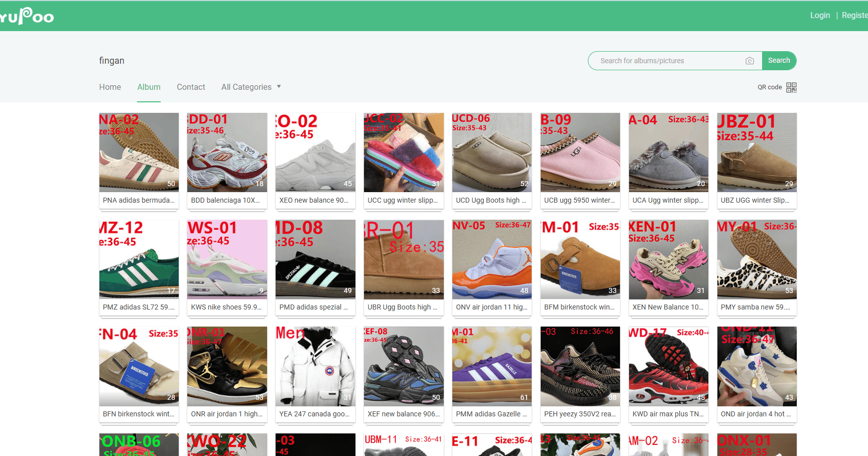The height and width of the screenshot is (456, 868).
Task: Open the UBR Ugg Boots high album thumbnail
Action: click(x=404, y=259)
